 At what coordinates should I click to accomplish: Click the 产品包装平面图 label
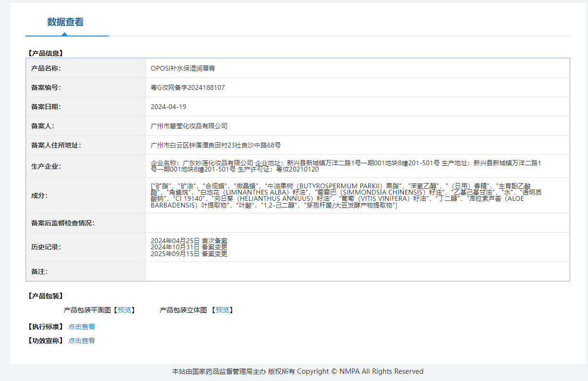(87, 310)
